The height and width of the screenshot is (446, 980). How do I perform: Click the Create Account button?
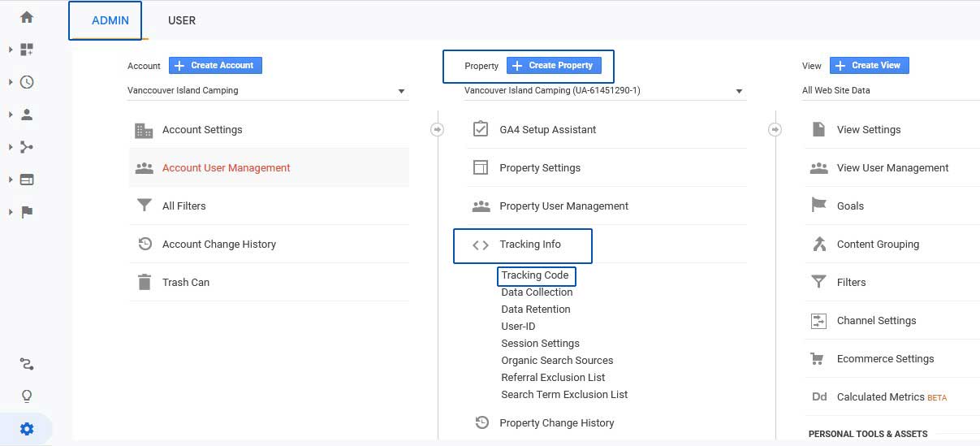tap(215, 65)
